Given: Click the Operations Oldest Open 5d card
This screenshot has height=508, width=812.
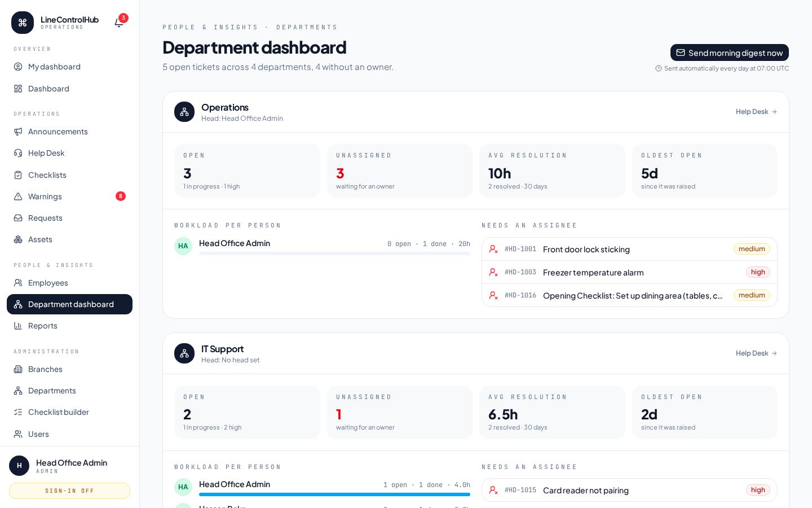Looking at the screenshot, I should (705, 171).
